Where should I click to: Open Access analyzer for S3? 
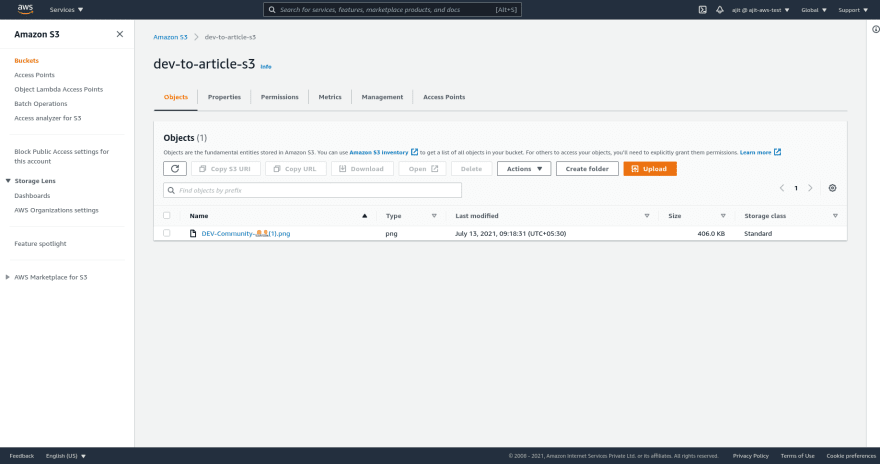(48, 118)
